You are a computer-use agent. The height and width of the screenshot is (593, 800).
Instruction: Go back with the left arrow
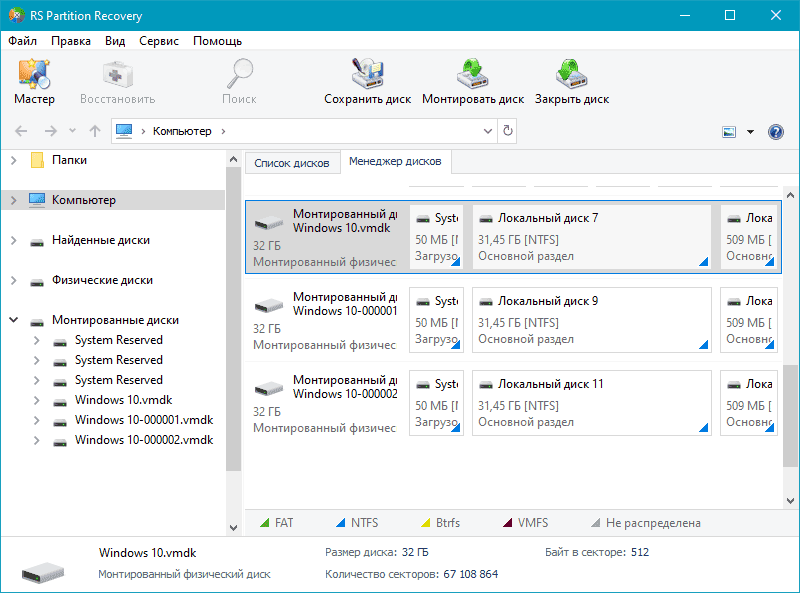(21, 131)
